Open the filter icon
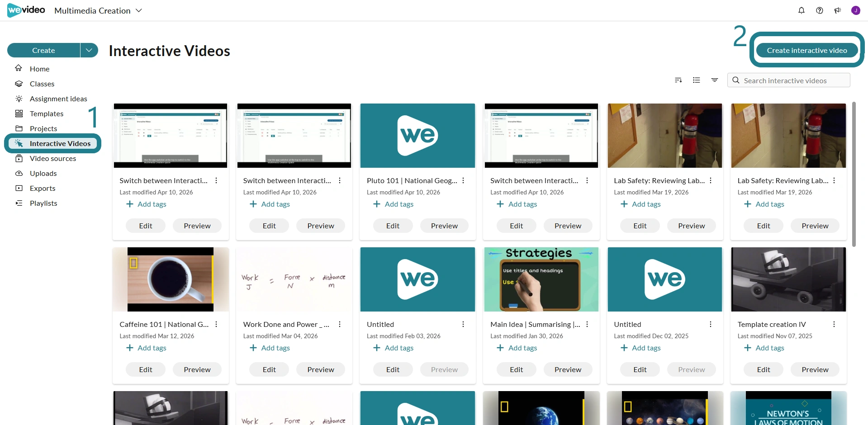 click(x=714, y=80)
